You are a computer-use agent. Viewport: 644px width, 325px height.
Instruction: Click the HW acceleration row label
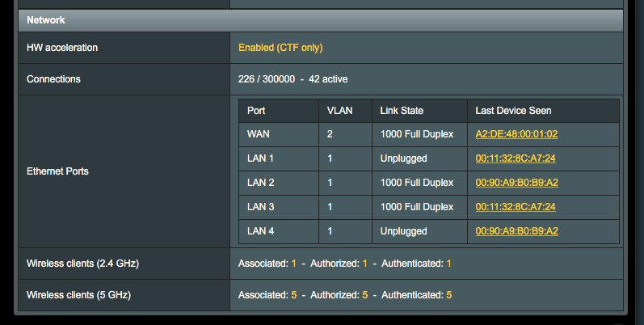click(x=62, y=48)
